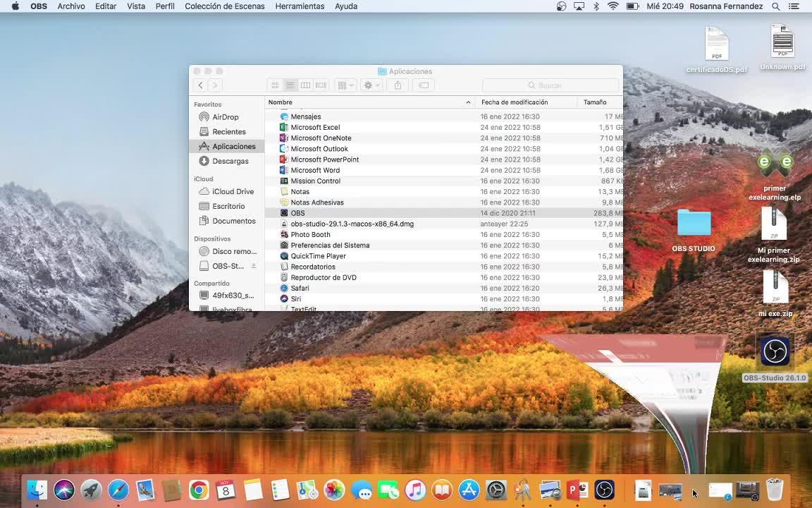The image size is (812, 508).
Task: Open iBooks from the Dock
Action: 442,490
